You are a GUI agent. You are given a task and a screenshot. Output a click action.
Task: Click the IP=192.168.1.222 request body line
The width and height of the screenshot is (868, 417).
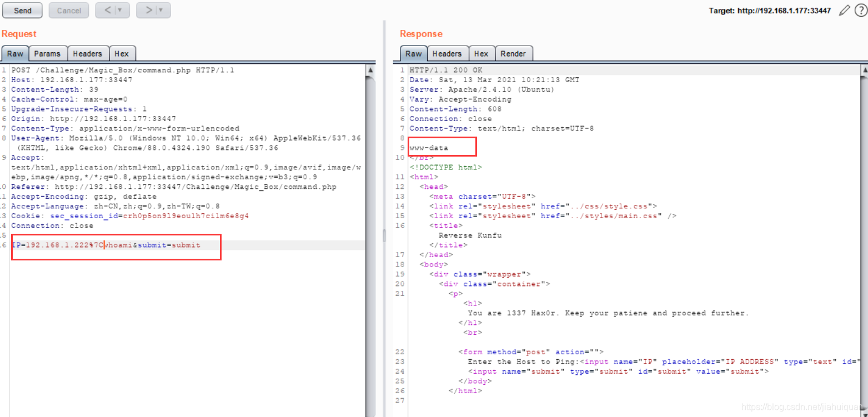click(x=106, y=245)
